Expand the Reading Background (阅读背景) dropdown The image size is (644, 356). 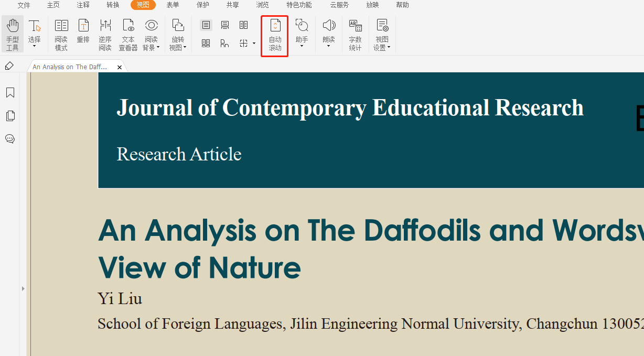(152, 35)
